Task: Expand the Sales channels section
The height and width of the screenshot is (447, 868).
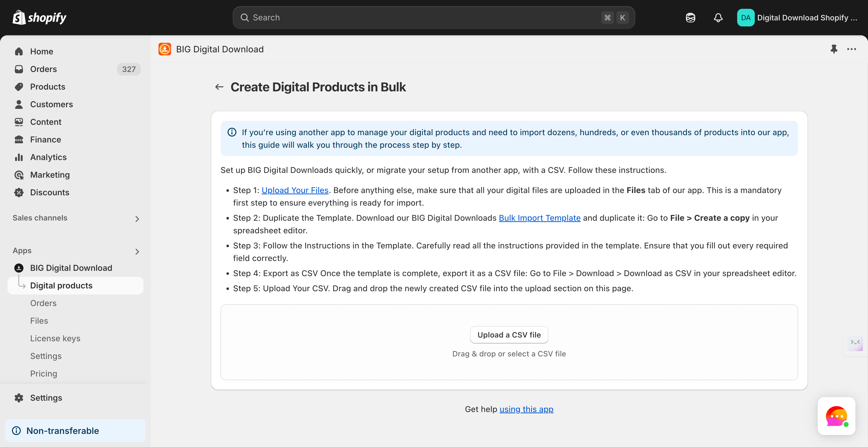Action: click(137, 219)
